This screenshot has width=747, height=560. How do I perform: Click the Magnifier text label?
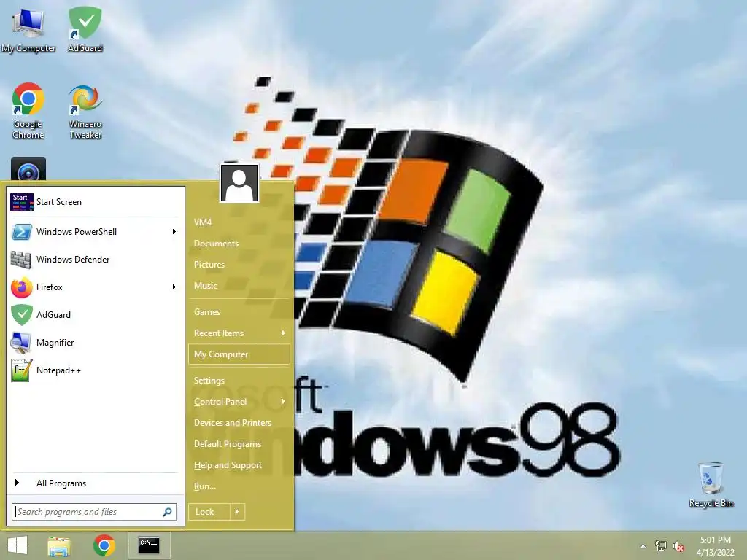point(55,343)
